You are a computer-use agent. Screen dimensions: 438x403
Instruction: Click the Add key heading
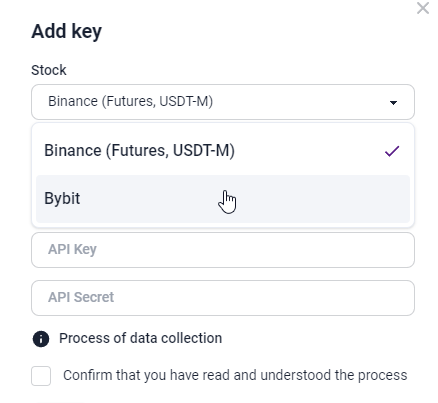pyautogui.click(x=66, y=32)
